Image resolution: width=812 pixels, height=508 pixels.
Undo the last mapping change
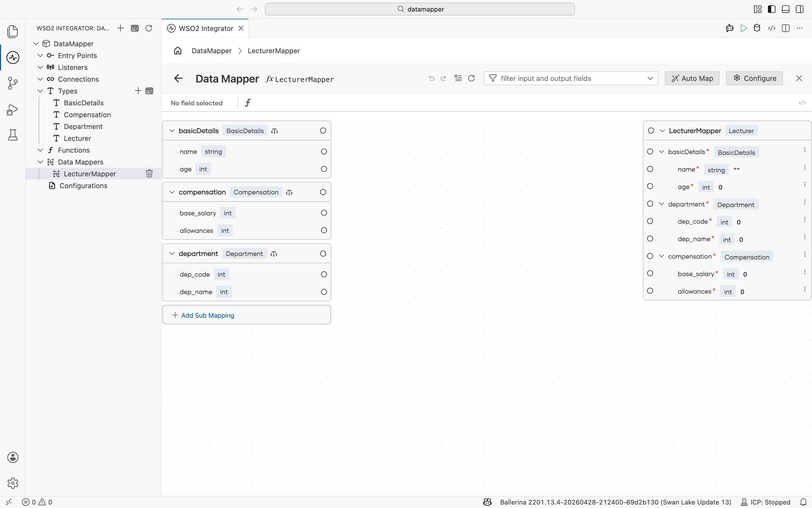432,78
